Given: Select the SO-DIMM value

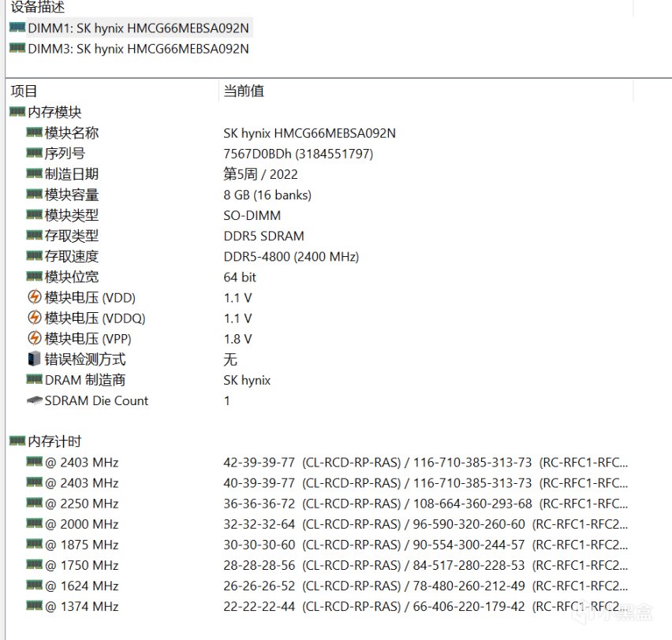Looking at the screenshot, I should [x=252, y=215].
